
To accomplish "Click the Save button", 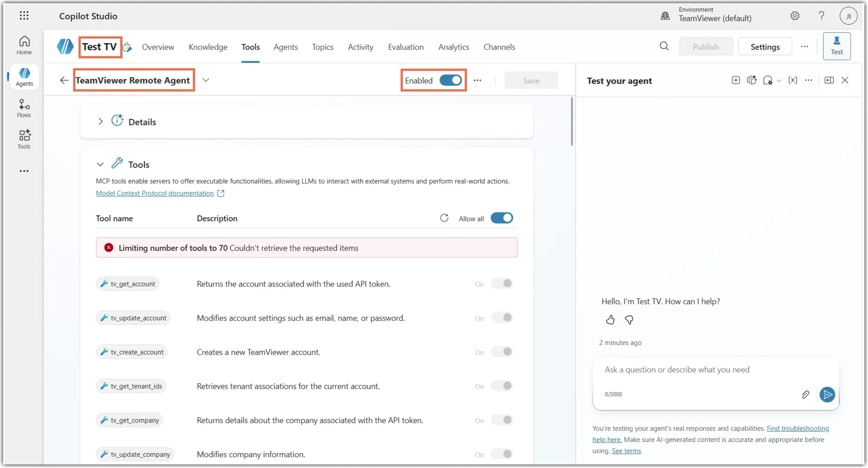I will click(x=531, y=80).
